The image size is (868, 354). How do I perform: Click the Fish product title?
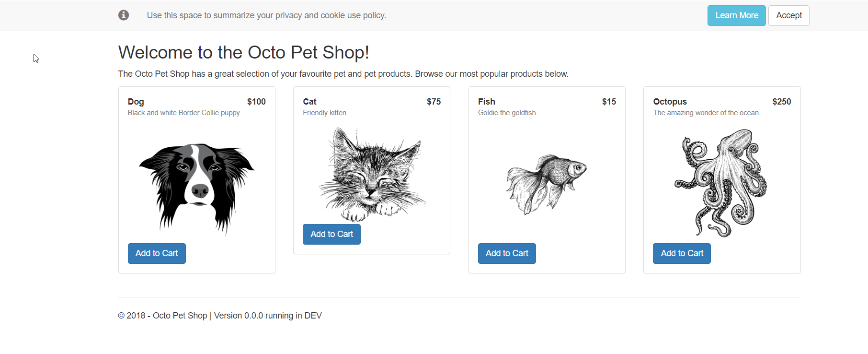(486, 102)
